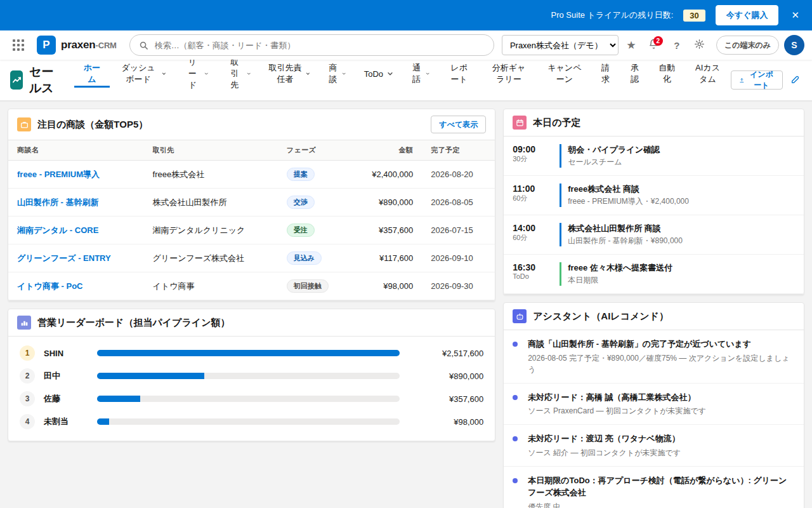The width and height of the screenshot is (812, 508).
Task: Click rank 4 badge for 未割当
Action: click(27, 422)
